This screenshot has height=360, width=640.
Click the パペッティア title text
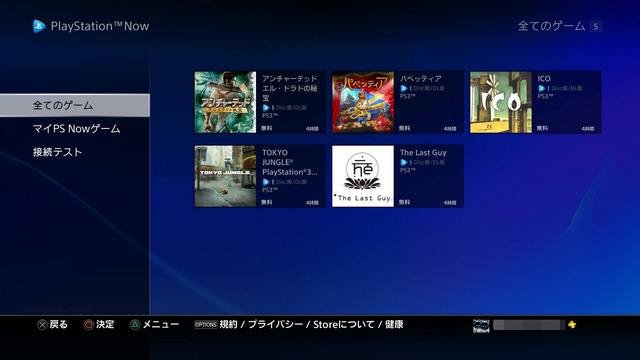click(420, 78)
